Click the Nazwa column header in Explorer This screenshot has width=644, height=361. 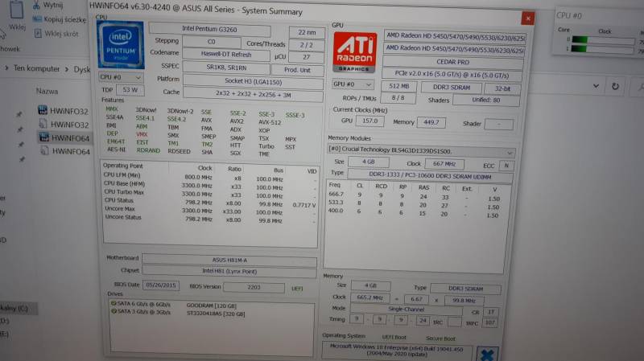[47, 91]
